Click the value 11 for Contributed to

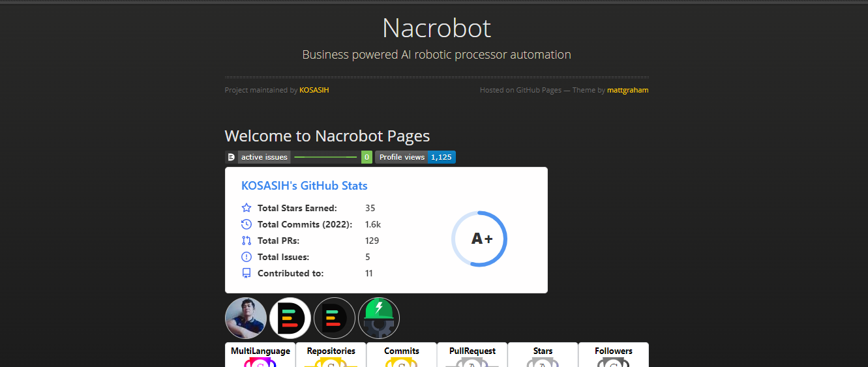tap(369, 273)
